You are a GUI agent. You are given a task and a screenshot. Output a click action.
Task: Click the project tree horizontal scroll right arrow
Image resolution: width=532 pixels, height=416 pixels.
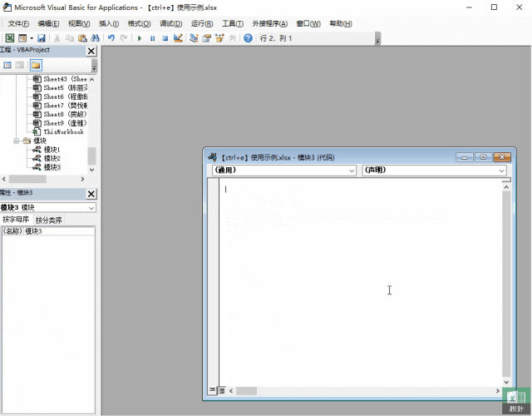(82, 179)
